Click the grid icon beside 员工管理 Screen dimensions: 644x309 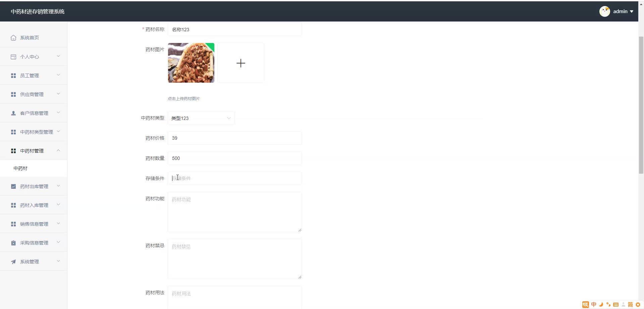coord(13,76)
